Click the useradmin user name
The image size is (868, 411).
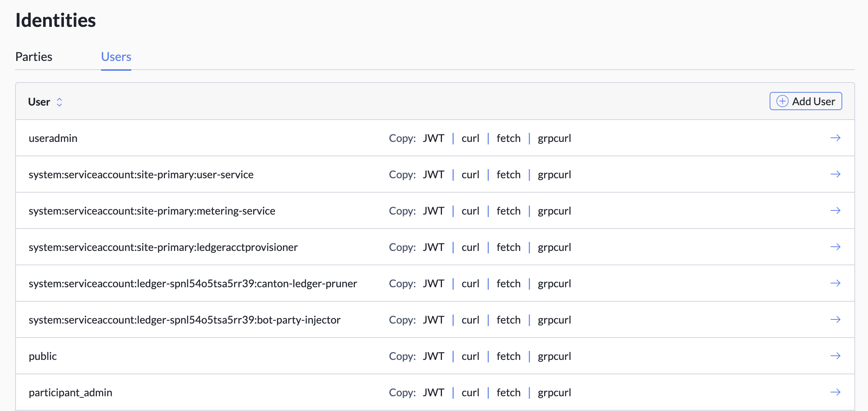(53, 138)
